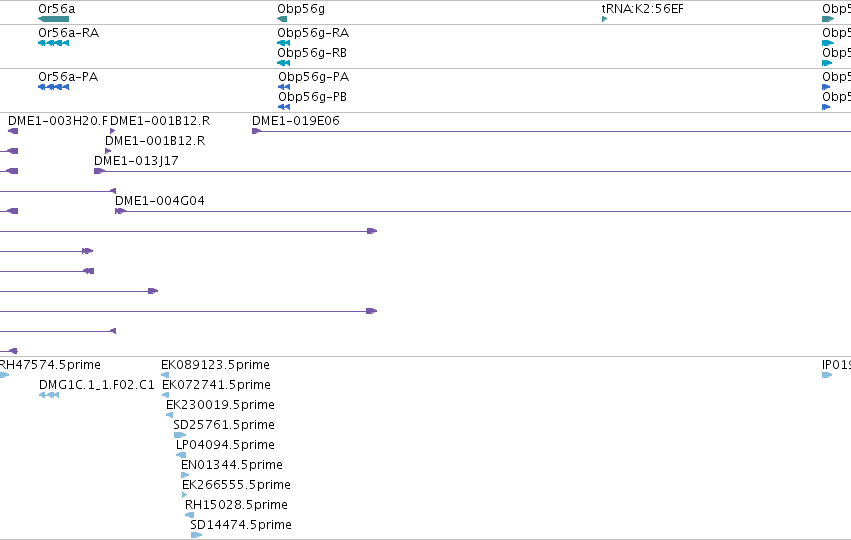Click the EK089123.5prime label
The width and height of the screenshot is (851, 540).
(x=215, y=365)
